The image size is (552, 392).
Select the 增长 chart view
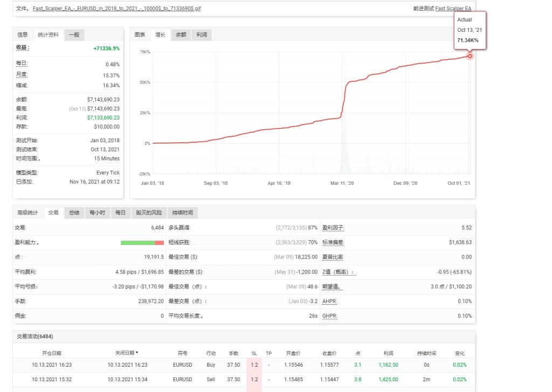(x=161, y=34)
